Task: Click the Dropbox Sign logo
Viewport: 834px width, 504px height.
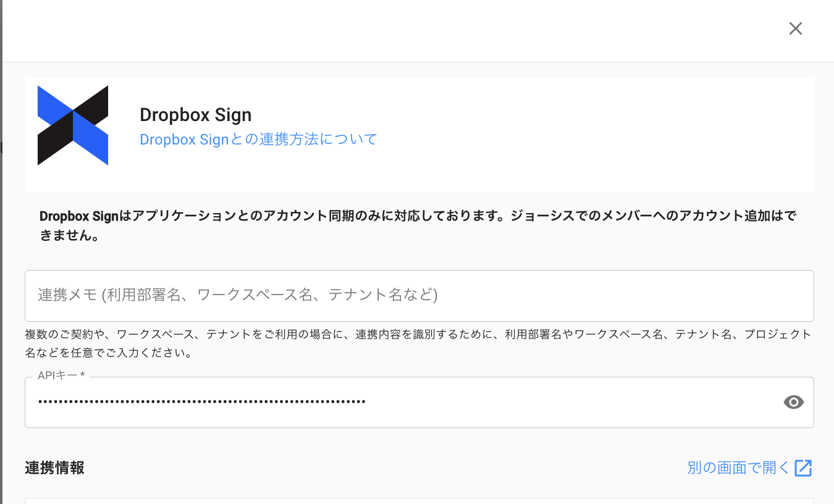Action: (x=73, y=125)
